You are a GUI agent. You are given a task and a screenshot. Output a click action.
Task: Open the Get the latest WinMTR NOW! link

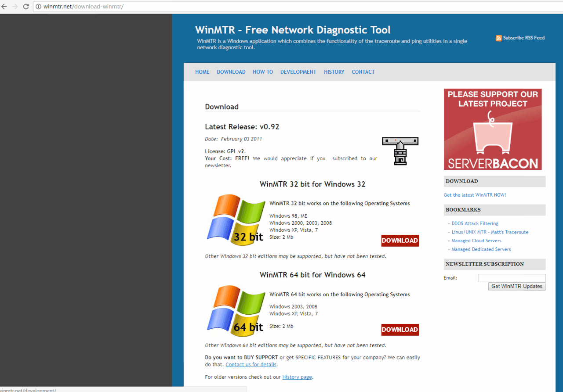pos(475,195)
